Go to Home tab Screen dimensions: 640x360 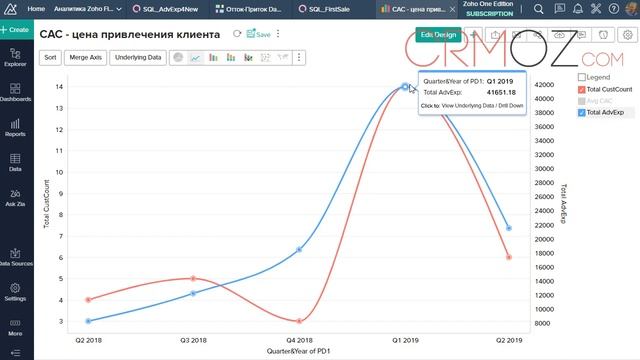(36, 9)
